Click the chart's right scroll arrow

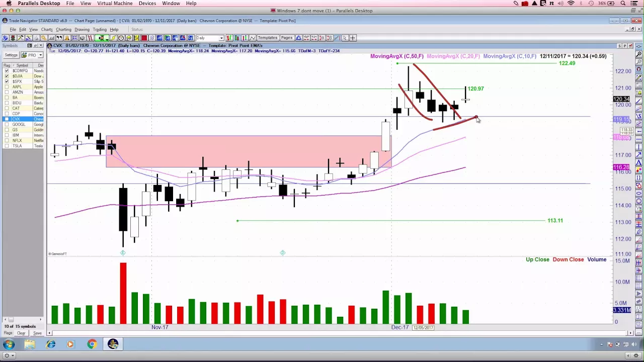click(x=631, y=333)
